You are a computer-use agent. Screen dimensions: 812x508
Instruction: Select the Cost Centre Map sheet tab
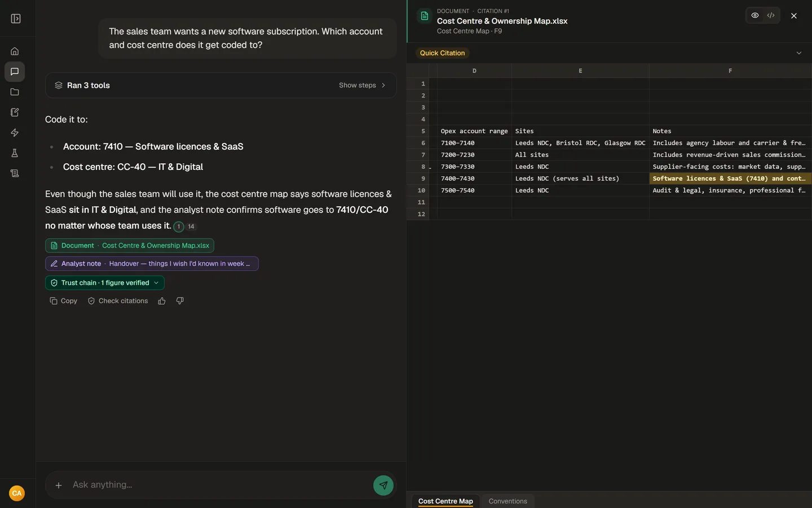pos(445,501)
